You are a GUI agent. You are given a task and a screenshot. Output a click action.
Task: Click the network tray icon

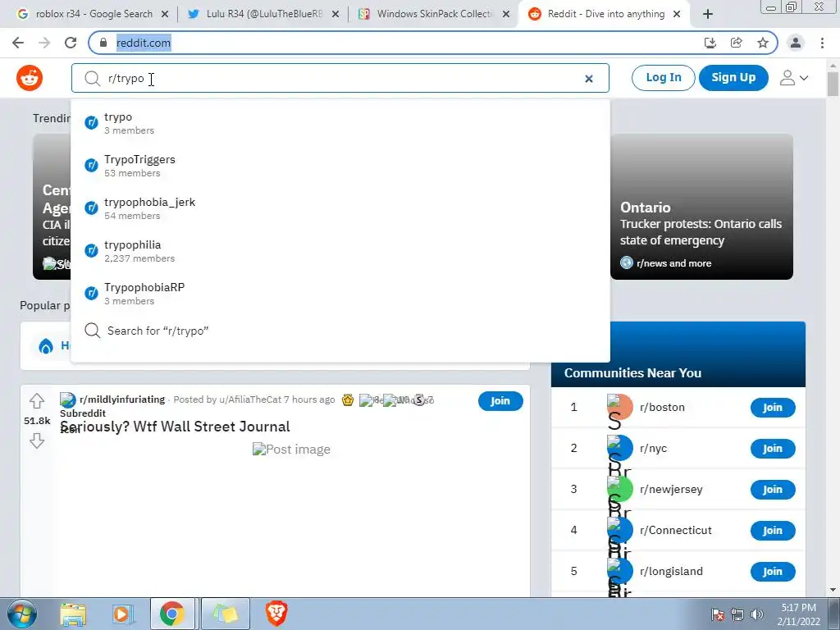tap(737, 614)
